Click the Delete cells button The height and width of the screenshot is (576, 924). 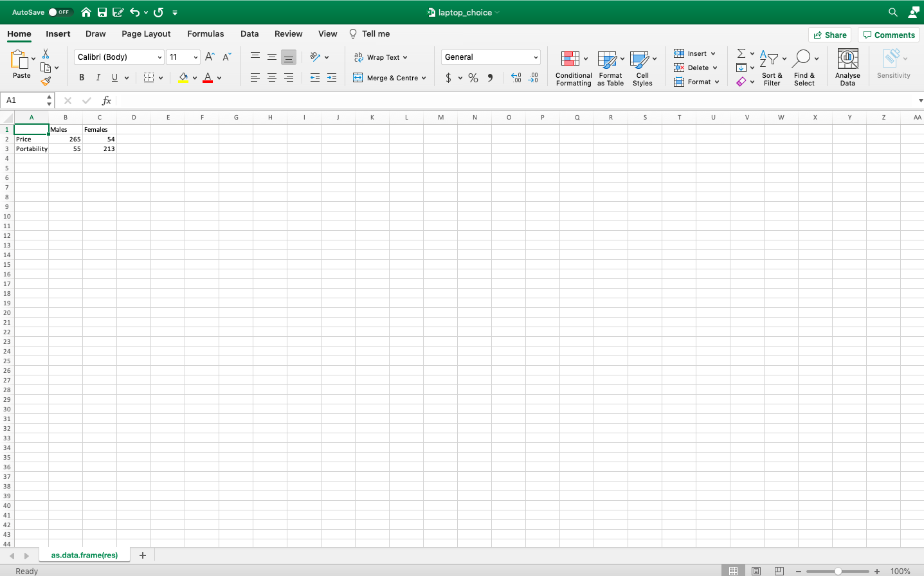coord(695,67)
